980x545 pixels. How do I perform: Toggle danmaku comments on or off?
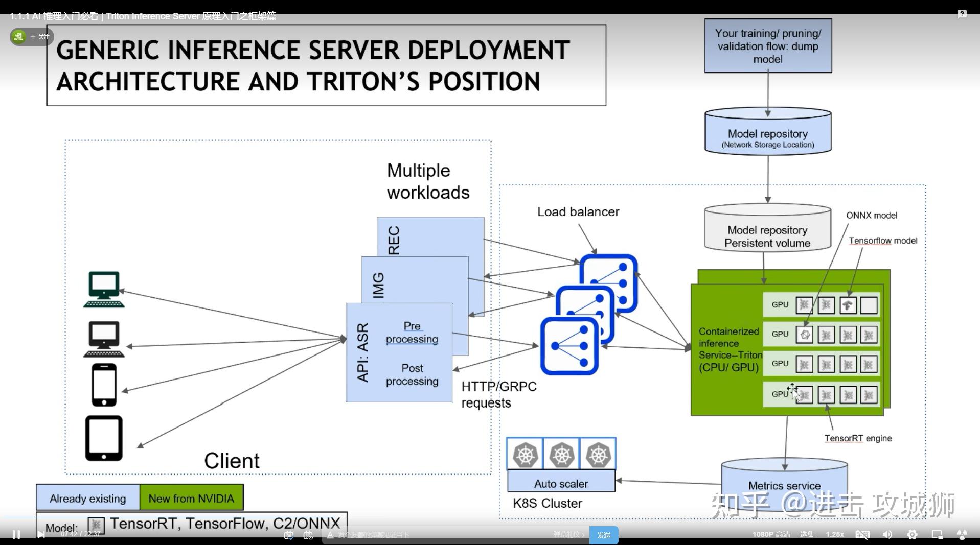pos(288,534)
